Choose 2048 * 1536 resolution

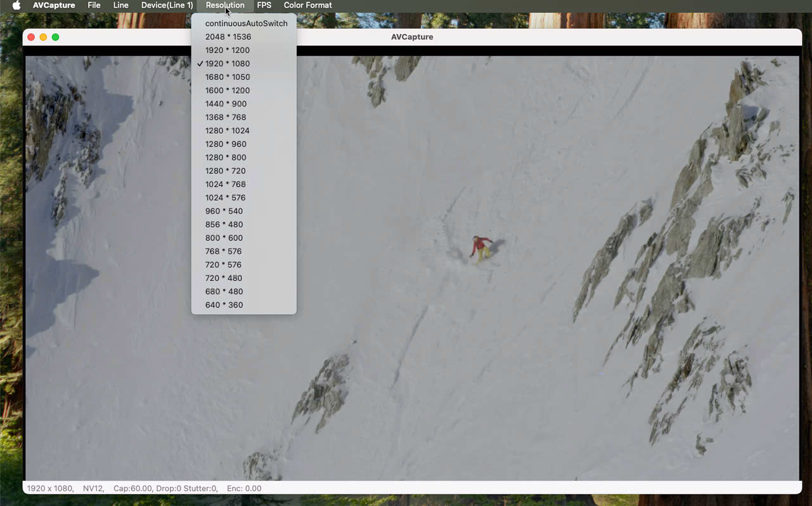(228, 37)
